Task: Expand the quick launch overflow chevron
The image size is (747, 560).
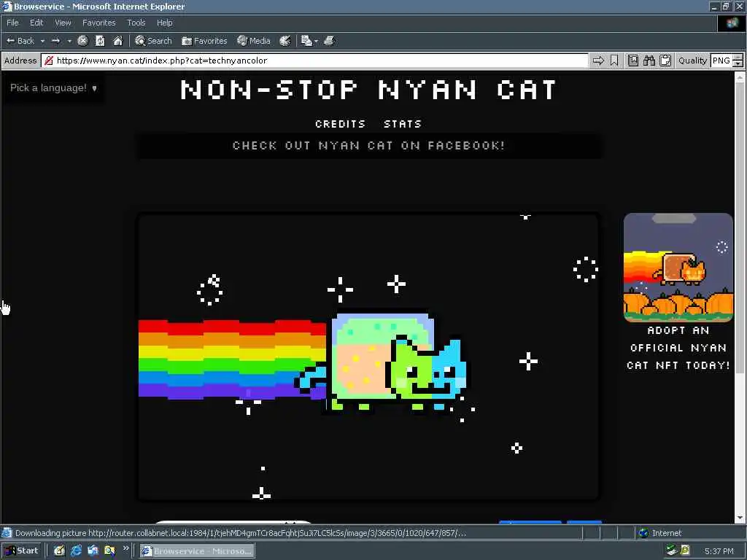Action: point(125,548)
